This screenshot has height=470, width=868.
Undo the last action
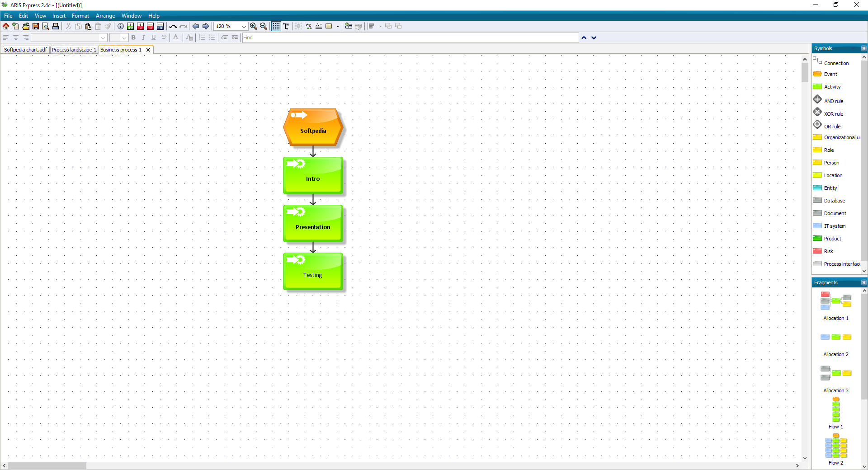[173, 26]
